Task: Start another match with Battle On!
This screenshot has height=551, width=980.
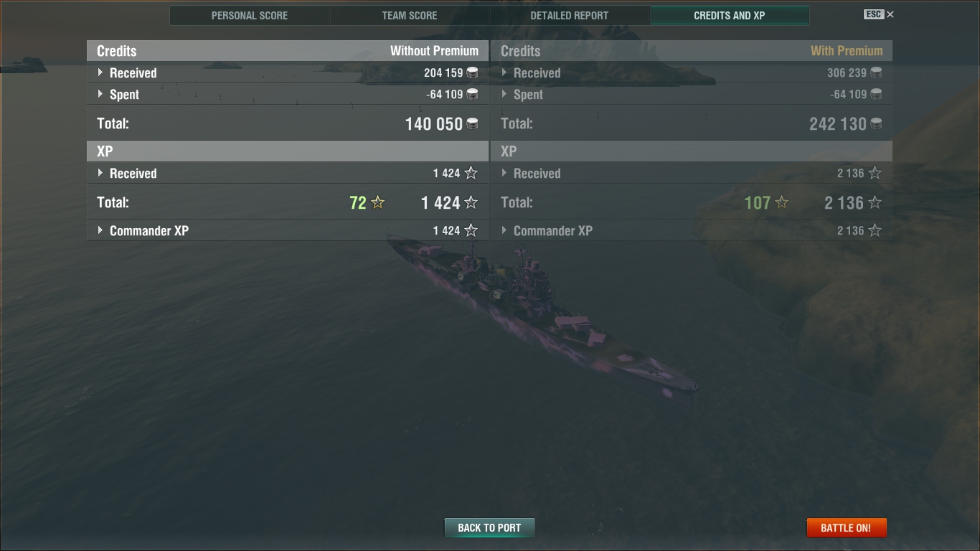Action: pos(847,527)
